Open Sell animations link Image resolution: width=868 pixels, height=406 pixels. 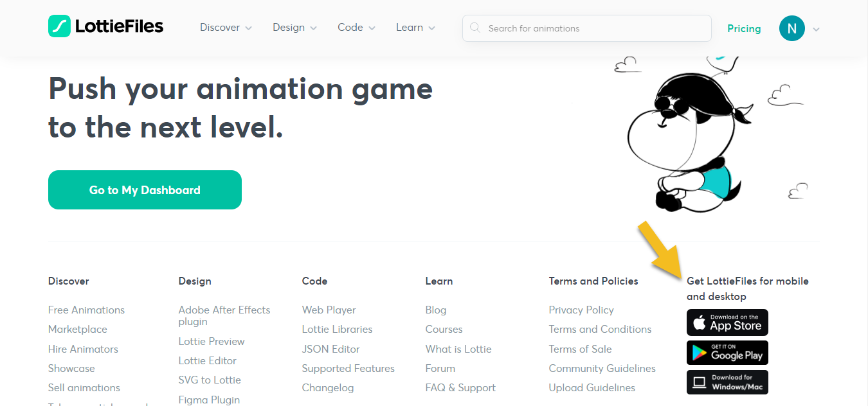(84, 387)
